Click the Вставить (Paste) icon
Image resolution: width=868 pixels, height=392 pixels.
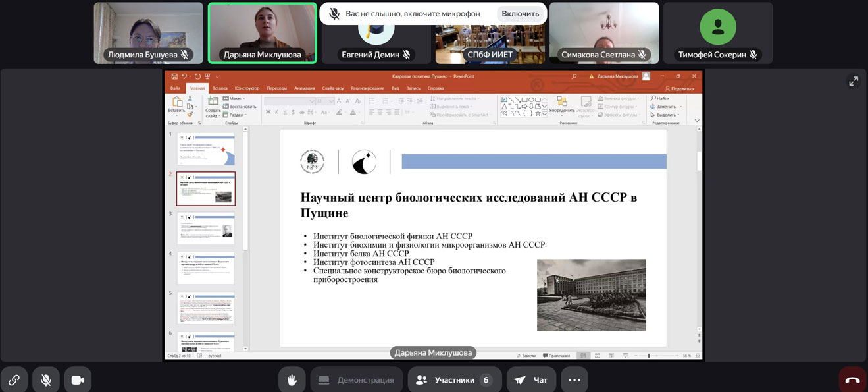click(x=177, y=103)
